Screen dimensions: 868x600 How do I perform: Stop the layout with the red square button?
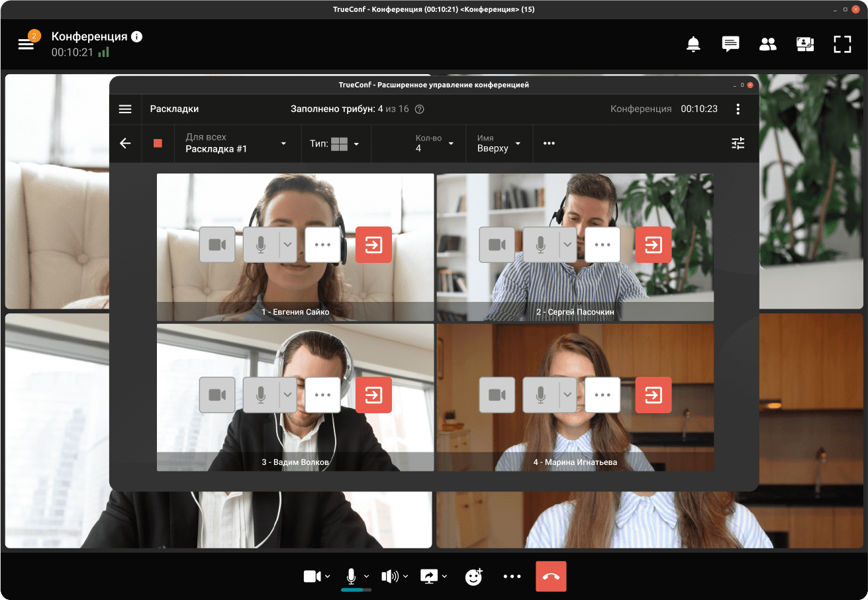[158, 144]
